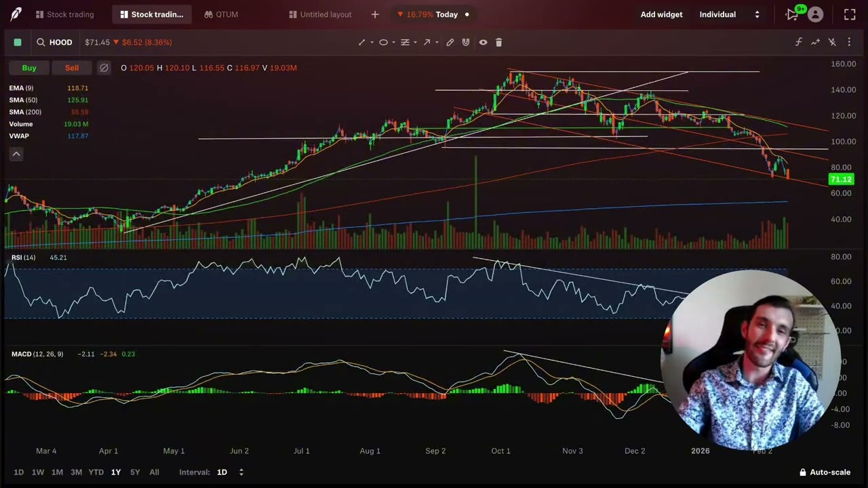The height and width of the screenshot is (488, 868).
Task: Click the Oct 1 date axis label
Action: (500, 451)
